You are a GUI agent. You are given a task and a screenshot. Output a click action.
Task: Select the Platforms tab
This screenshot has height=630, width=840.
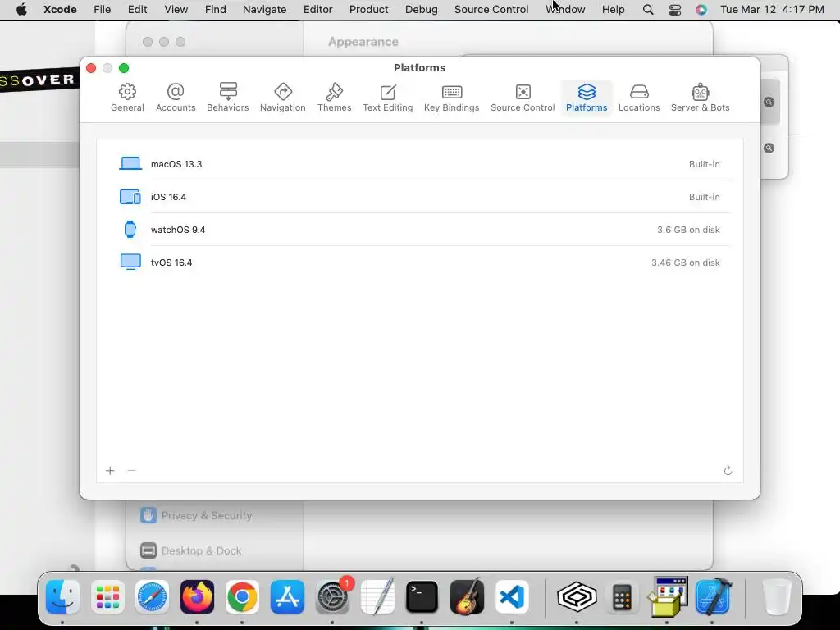587,98
